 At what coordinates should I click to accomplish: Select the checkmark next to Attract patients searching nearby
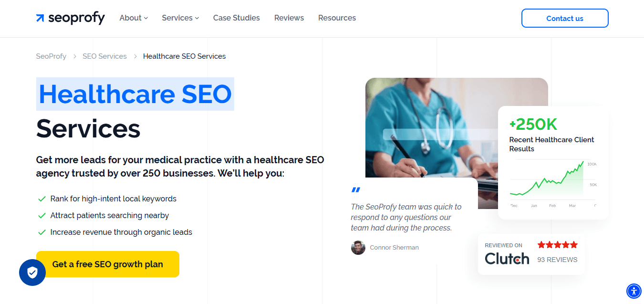click(42, 215)
